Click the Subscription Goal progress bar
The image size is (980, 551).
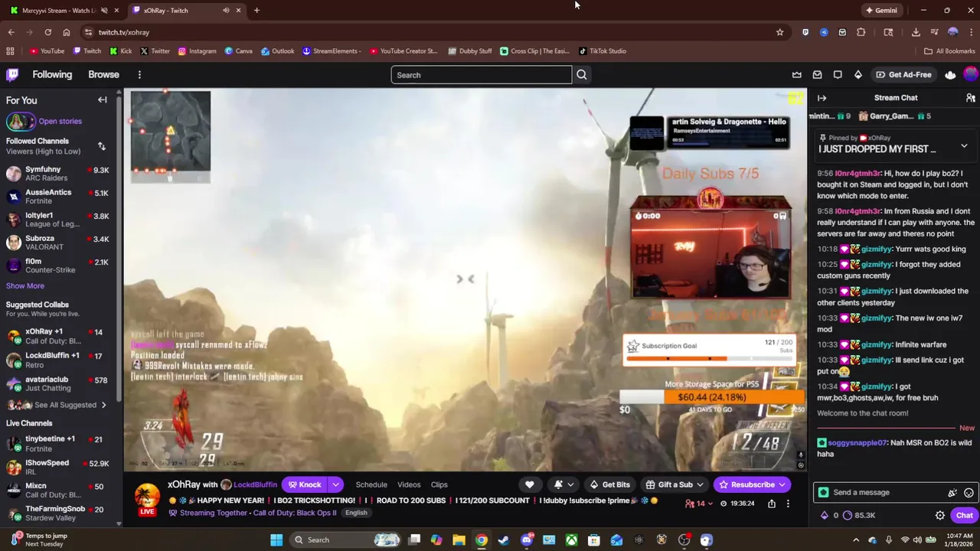tap(710, 358)
